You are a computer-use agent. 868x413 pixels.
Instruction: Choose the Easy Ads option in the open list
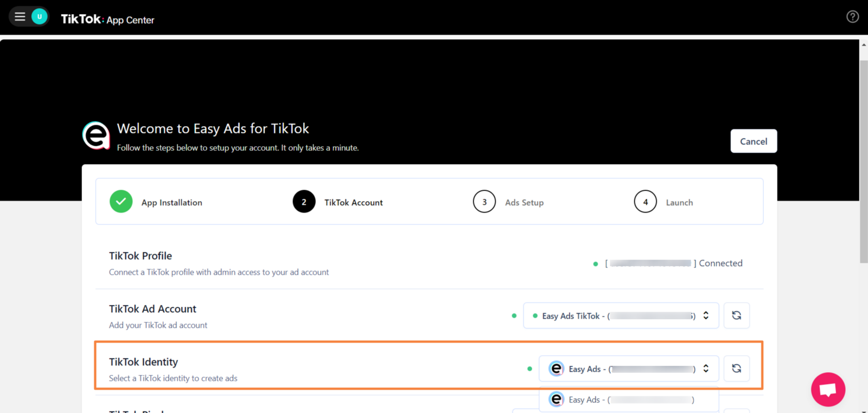coord(629,400)
